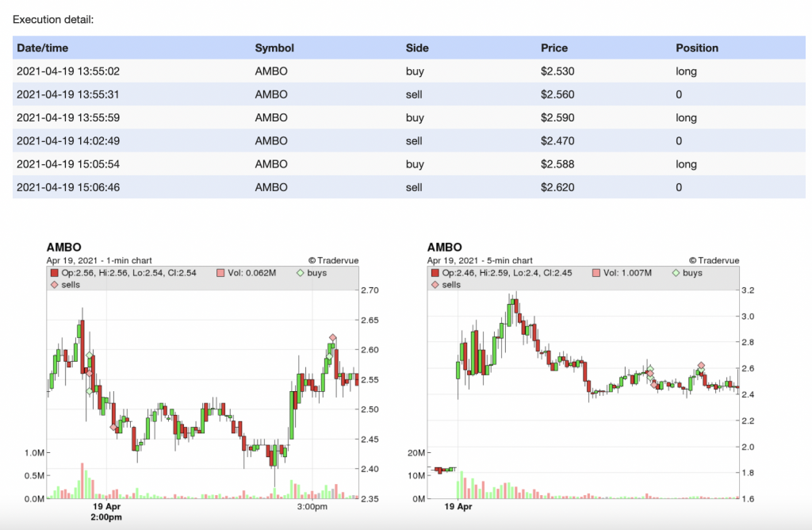
Task: Click the red candlestick legend square in 5-min chart
Action: (435, 273)
